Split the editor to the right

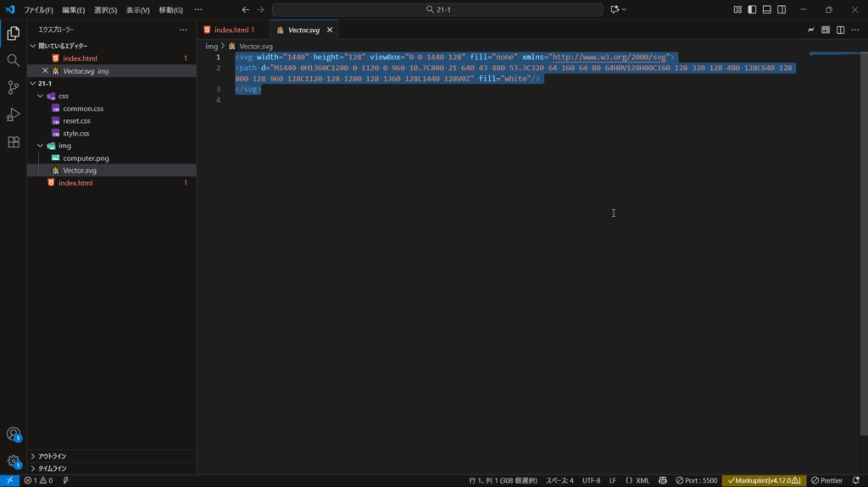tap(840, 30)
